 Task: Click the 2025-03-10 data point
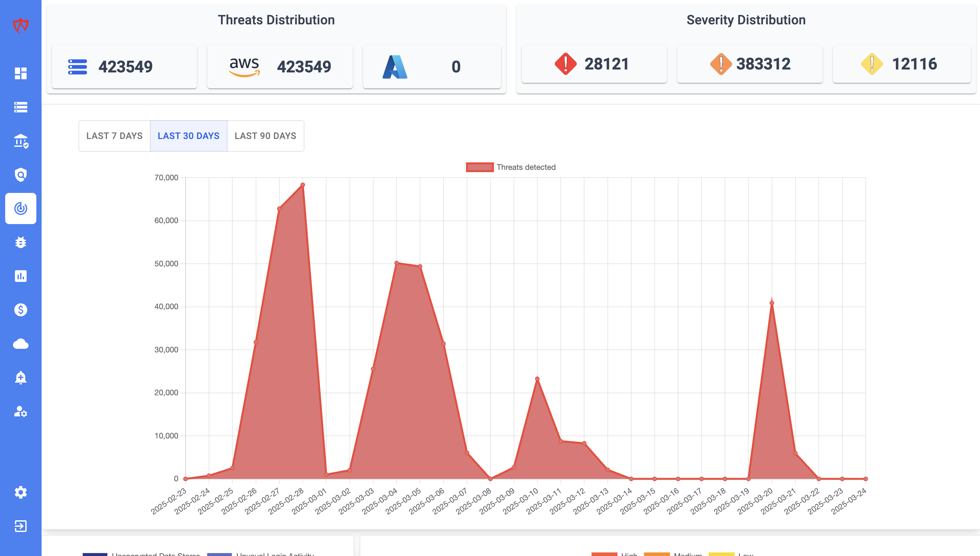point(537,379)
